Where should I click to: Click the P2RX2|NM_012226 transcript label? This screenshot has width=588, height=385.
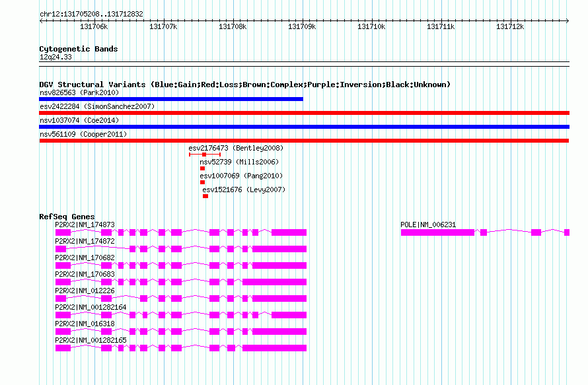(x=85, y=291)
